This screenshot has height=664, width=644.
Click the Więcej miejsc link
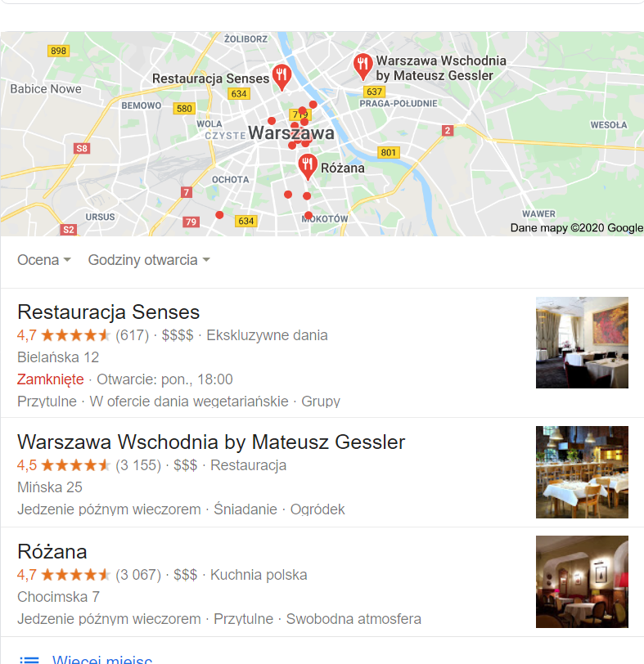tap(102, 659)
